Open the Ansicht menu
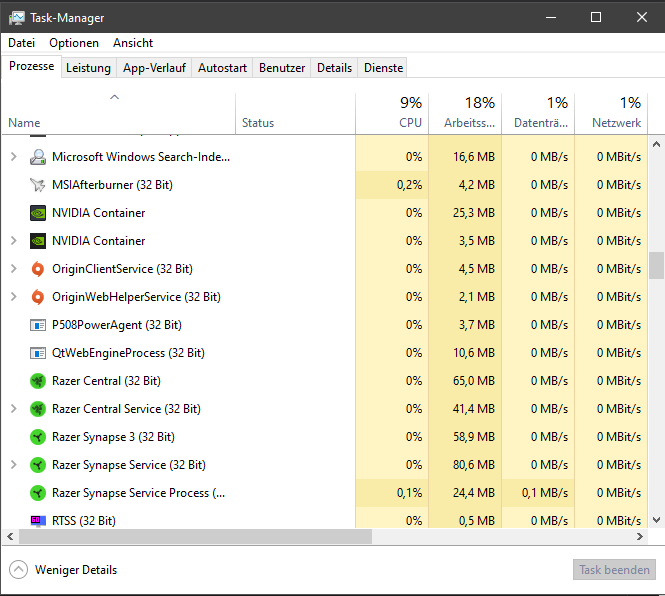This screenshot has height=596, width=665. [133, 43]
